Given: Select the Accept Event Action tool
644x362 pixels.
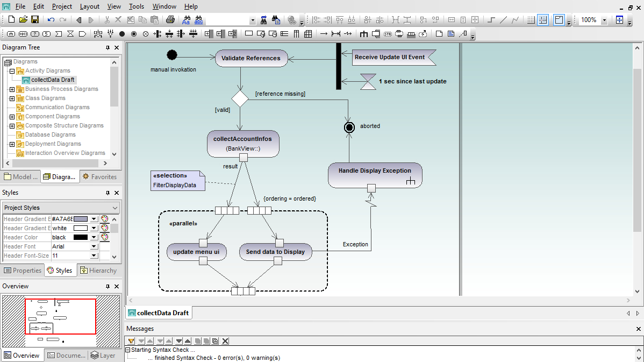Looking at the screenshot, I should tap(59, 34).
